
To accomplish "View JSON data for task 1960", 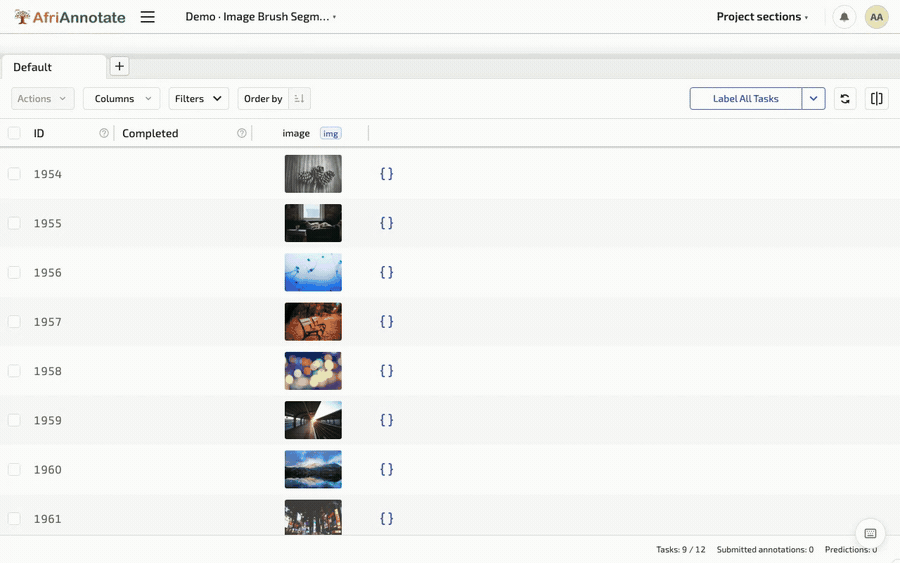I will pos(386,469).
